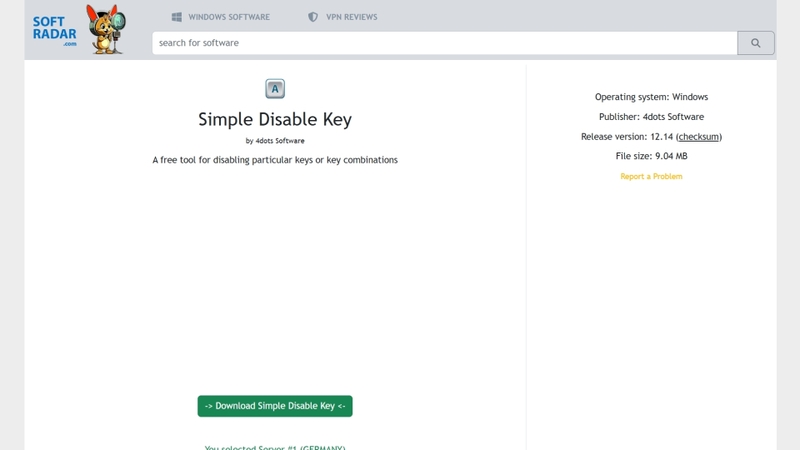This screenshot has width=800, height=450.
Task: Download Simple Disable Key via green button
Action: (275, 406)
